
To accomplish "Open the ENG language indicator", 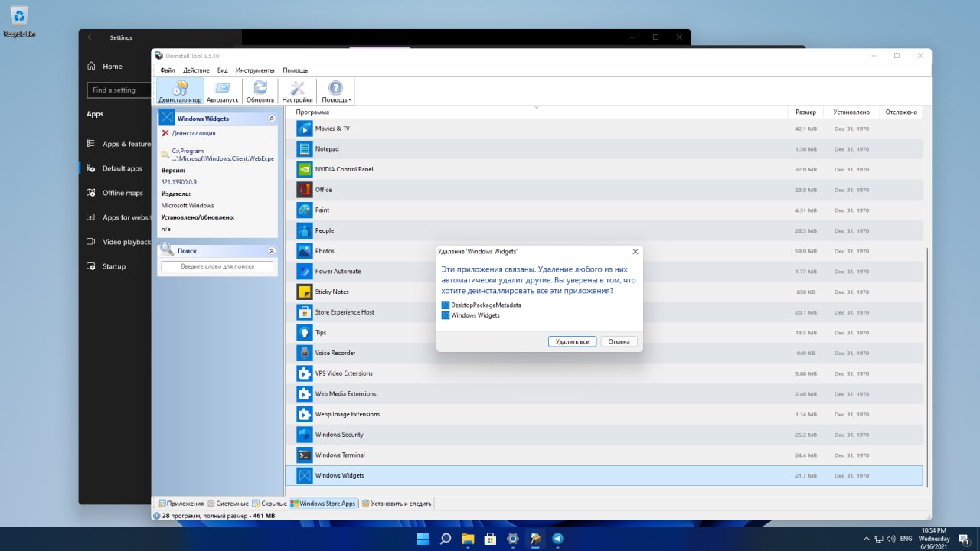I will (x=906, y=540).
